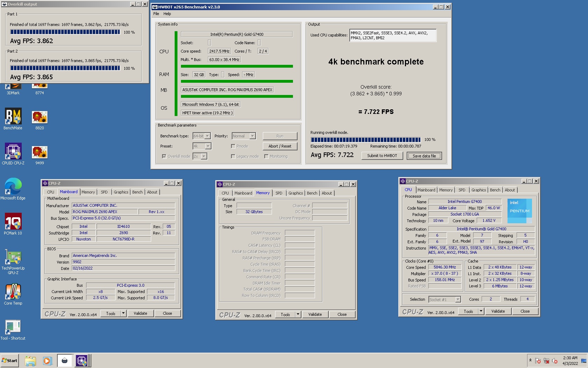588x368 pixels.
Task: Click the Running overkill mode progress bar
Action: coord(365,139)
